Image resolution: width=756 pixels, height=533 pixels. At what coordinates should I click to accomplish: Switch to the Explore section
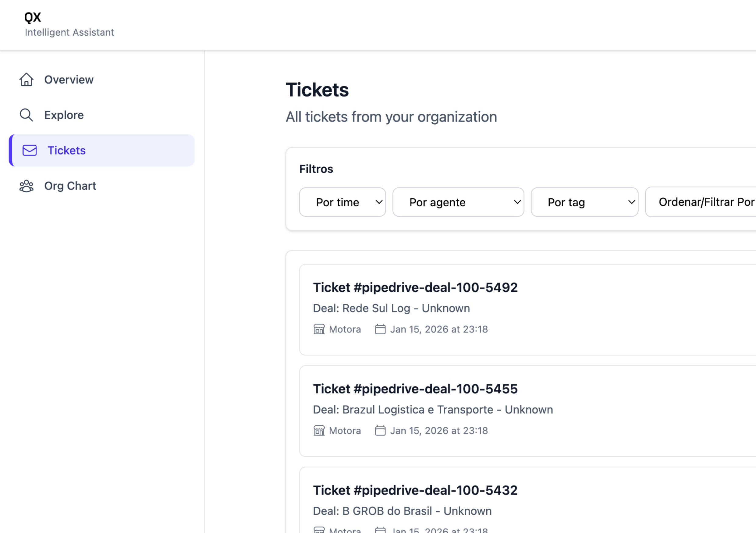(x=64, y=115)
